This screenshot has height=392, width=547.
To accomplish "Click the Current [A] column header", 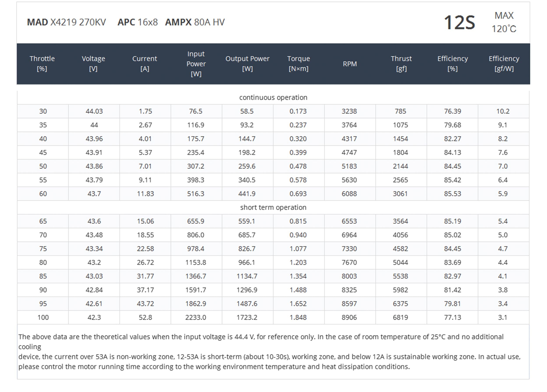I will click(144, 64).
